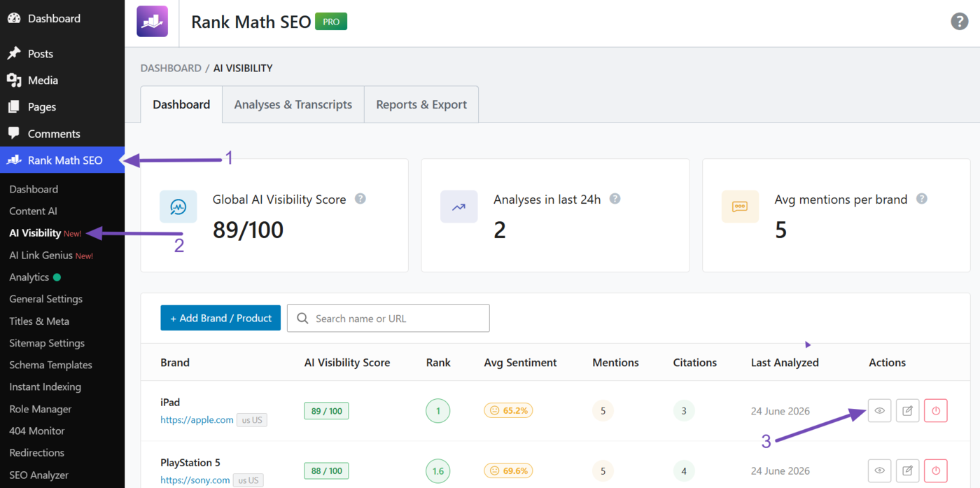Open the https://sony.com link
Screen dimensions: 980x488
pos(195,480)
